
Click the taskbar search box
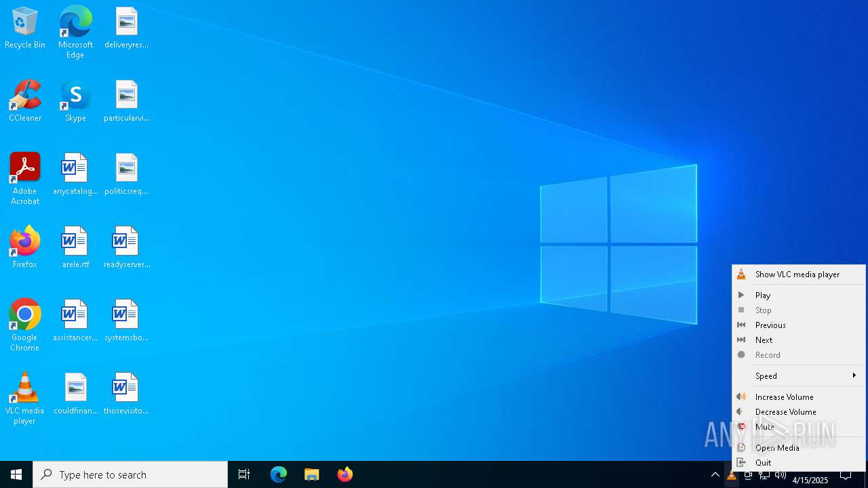pyautogui.click(x=130, y=474)
